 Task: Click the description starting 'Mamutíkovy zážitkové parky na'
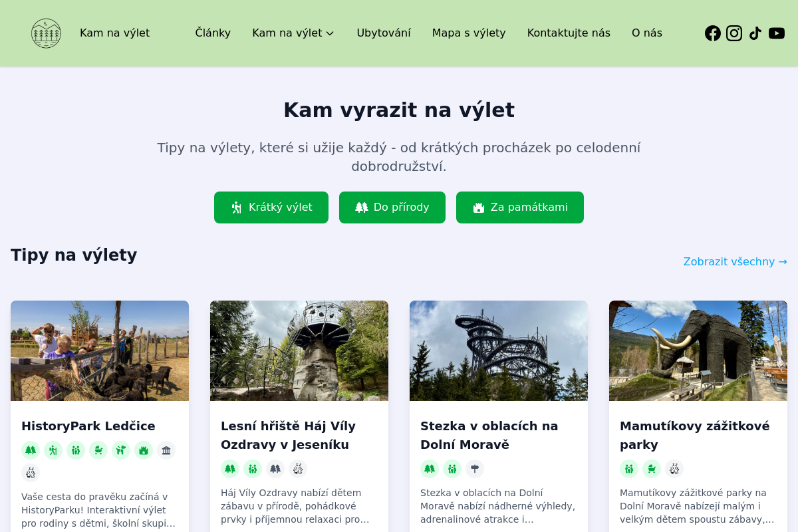pos(698,506)
